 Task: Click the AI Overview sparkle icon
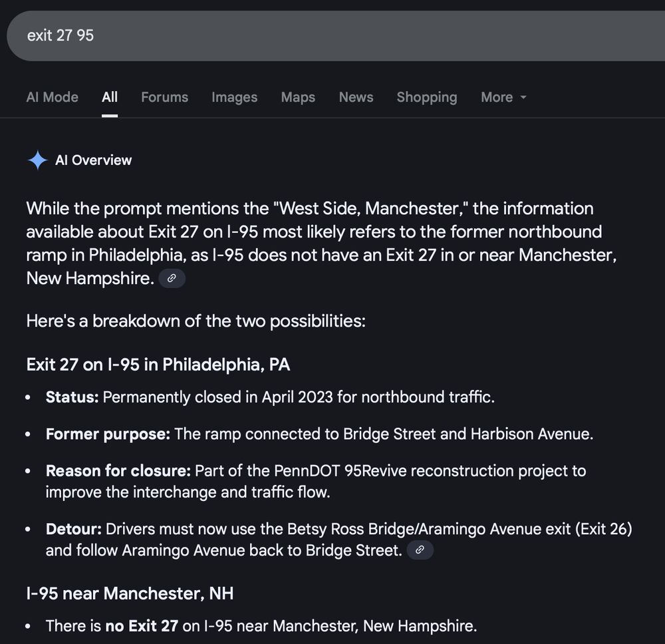pos(37,160)
